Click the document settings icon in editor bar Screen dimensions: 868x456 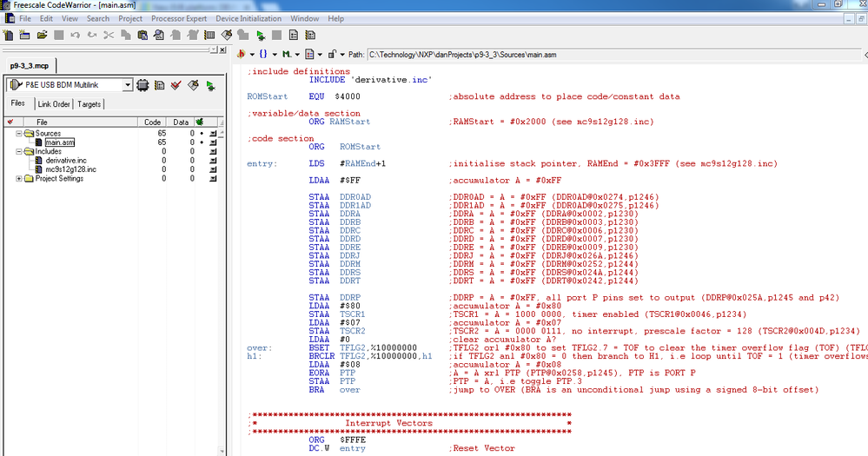(x=309, y=54)
